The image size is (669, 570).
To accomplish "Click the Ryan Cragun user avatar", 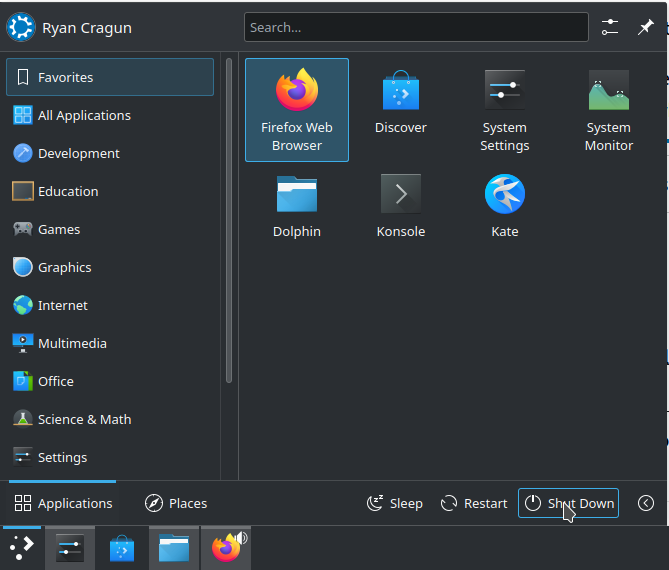I will [x=21, y=27].
